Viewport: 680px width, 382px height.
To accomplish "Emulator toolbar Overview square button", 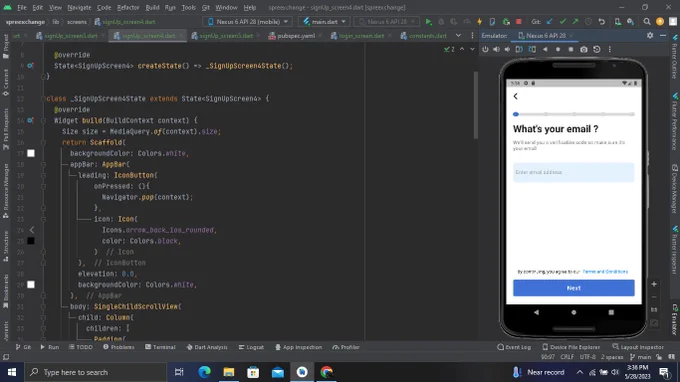I will point(571,49).
